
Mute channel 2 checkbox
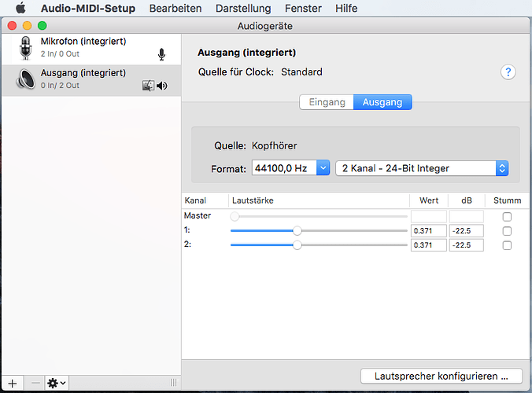507,245
